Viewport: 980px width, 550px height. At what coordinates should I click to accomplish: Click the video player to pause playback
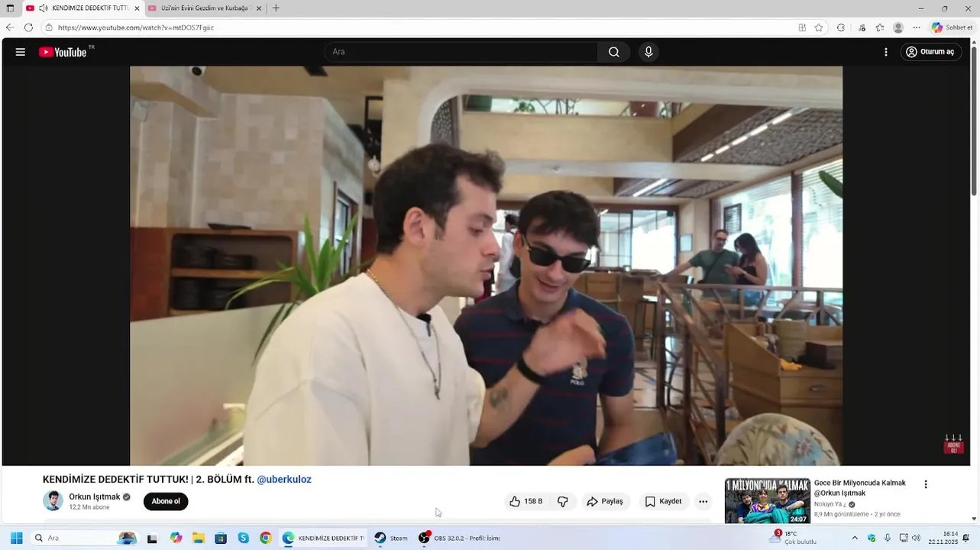(486, 265)
